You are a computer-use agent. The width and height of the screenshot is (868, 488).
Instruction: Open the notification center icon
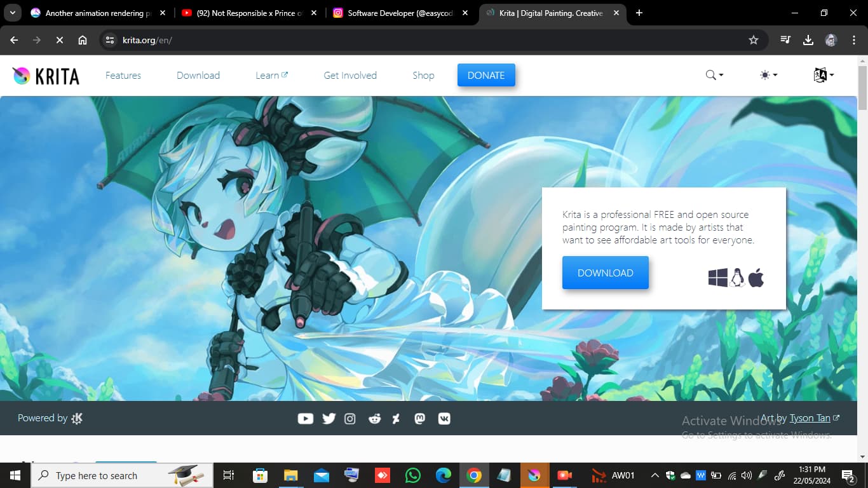[x=848, y=475]
